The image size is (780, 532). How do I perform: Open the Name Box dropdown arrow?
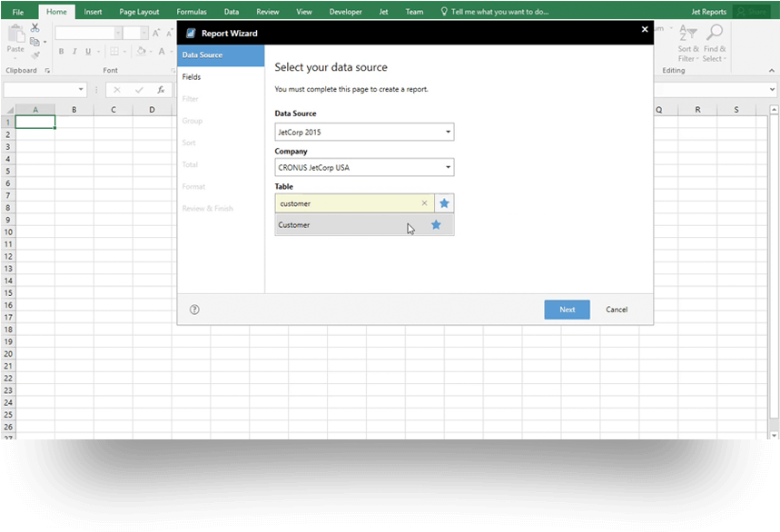(81, 90)
